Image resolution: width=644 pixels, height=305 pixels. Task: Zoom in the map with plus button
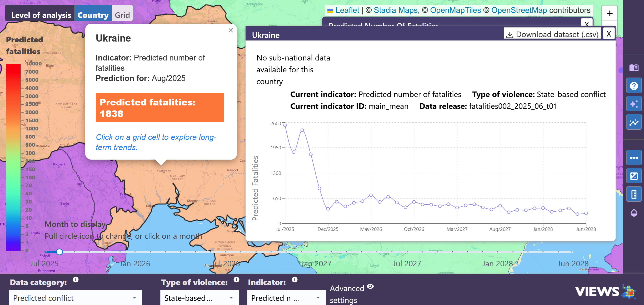point(610,13)
